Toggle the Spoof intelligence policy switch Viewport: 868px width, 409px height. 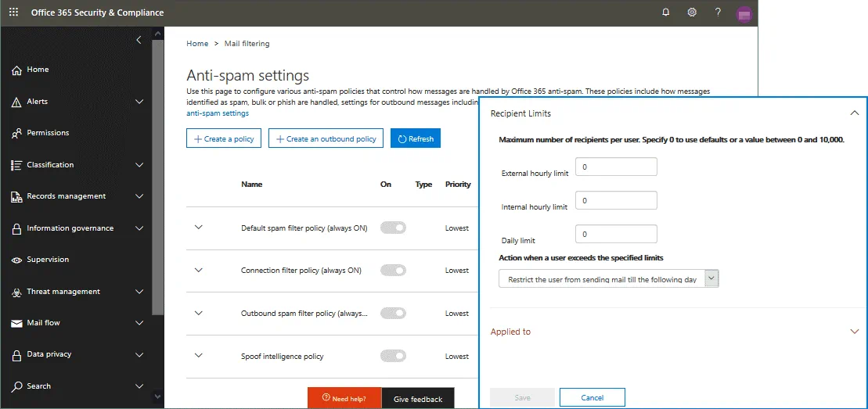pyautogui.click(x=393, y=356)
